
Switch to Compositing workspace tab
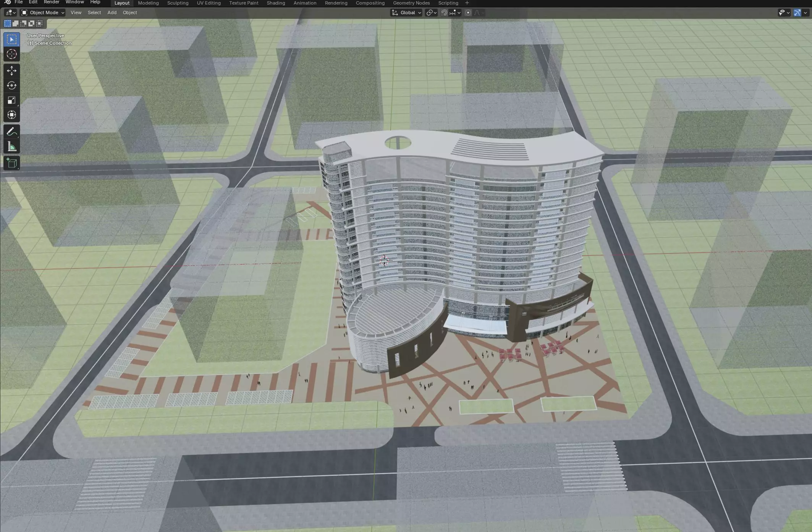pos(370,3)
